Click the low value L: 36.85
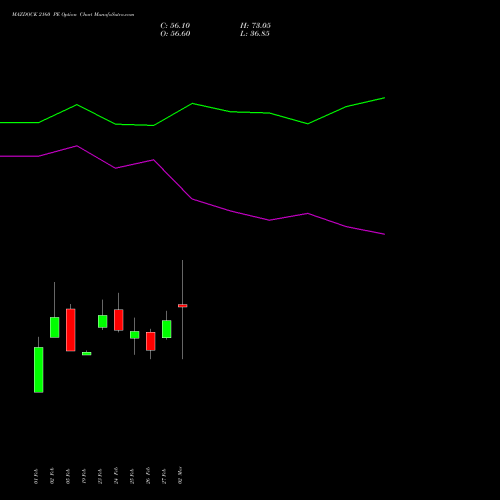Image resolution: width=500 pixels, height=500 pixels. pos(255,34)
